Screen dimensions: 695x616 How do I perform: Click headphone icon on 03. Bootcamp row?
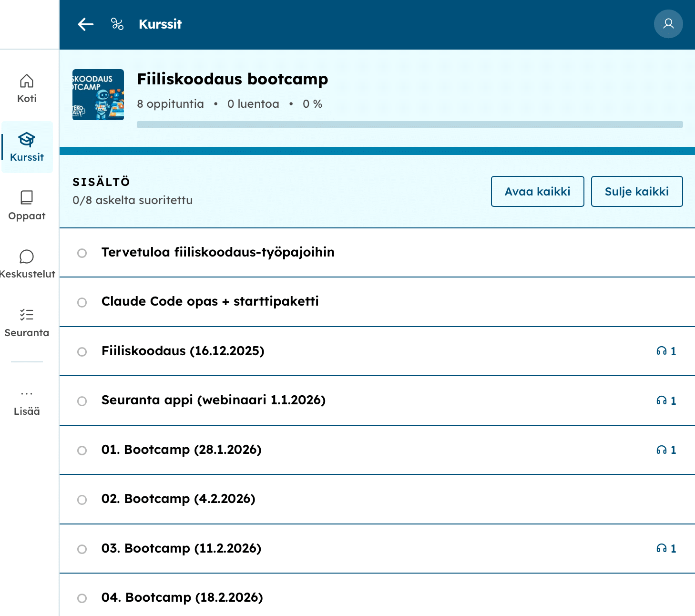pos(661,549)
